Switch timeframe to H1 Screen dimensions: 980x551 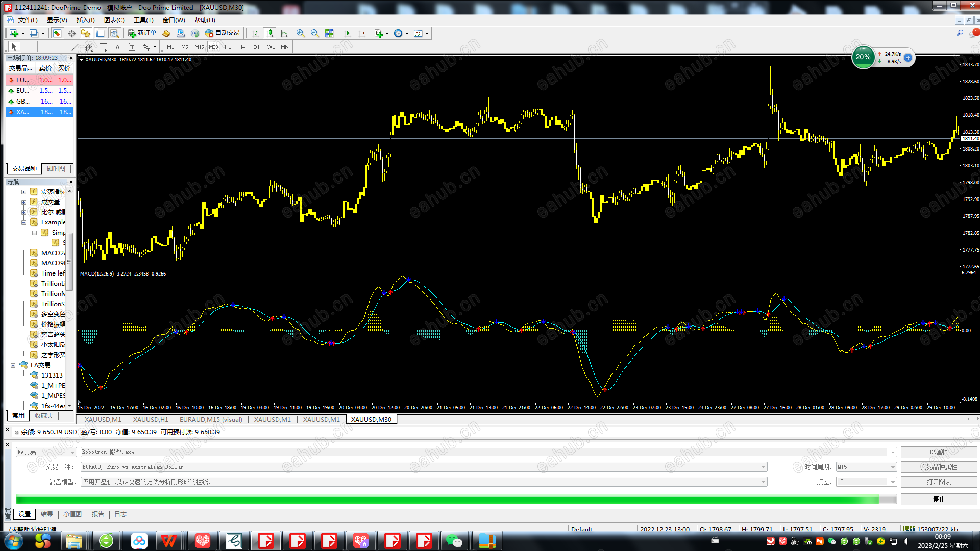[228, 47]
